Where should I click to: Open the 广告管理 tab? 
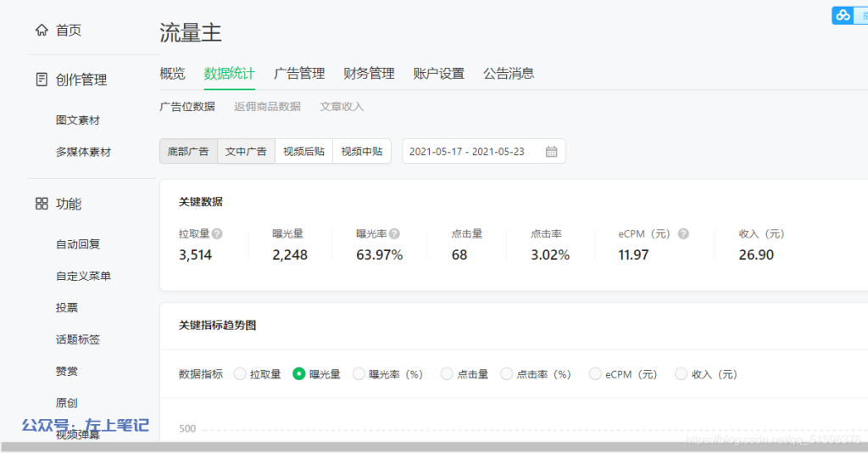[299, 73]
